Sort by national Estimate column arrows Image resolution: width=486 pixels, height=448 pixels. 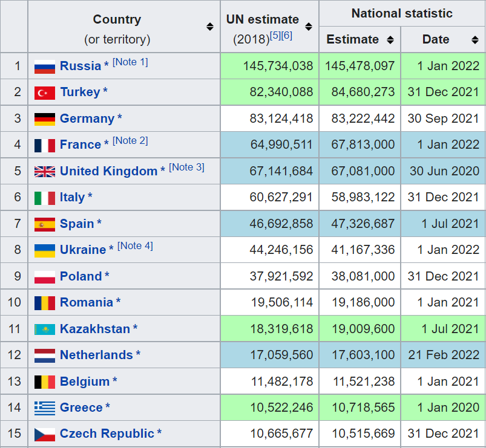[x=390, y=40]
